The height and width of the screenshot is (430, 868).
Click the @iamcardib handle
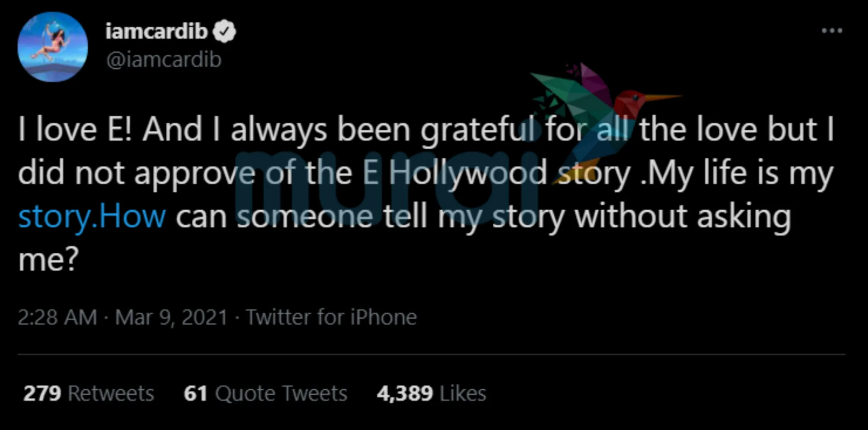click(x=164, y=60)
